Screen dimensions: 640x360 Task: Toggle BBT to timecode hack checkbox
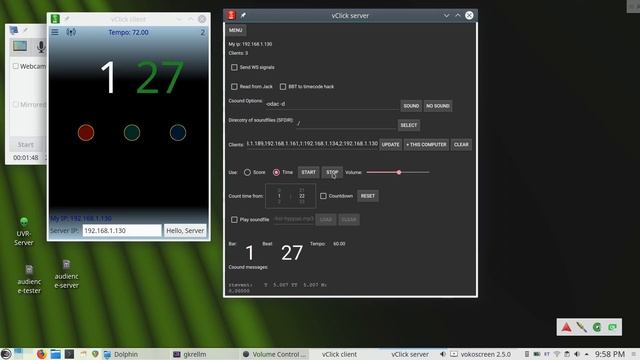[x=283, y=87]
